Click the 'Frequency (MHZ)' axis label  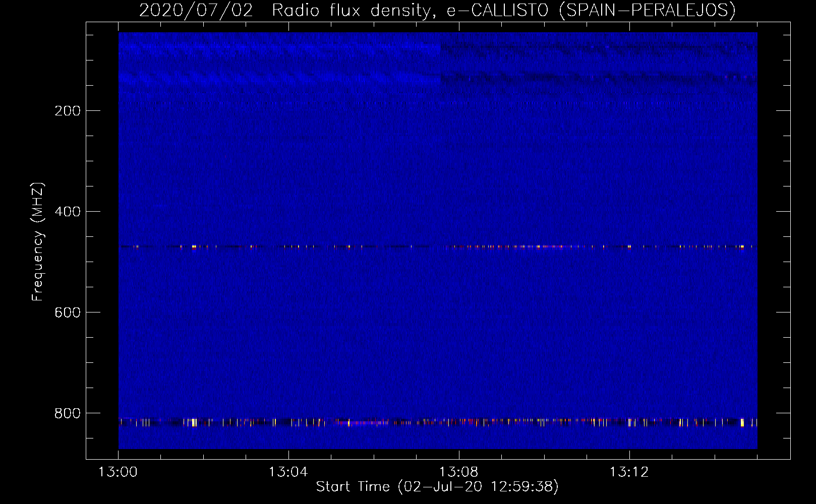pyautogui.click(x=38, y=242)
